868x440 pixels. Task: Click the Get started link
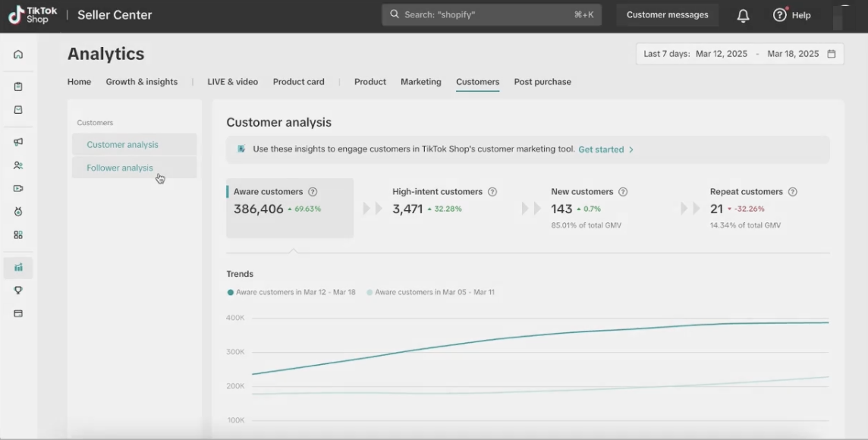pos(605,149)
